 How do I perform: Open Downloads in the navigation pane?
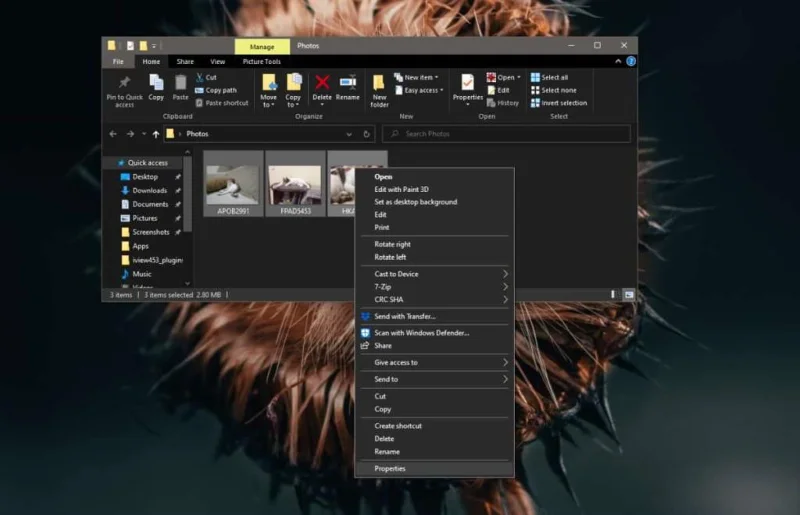pos(149,190)
